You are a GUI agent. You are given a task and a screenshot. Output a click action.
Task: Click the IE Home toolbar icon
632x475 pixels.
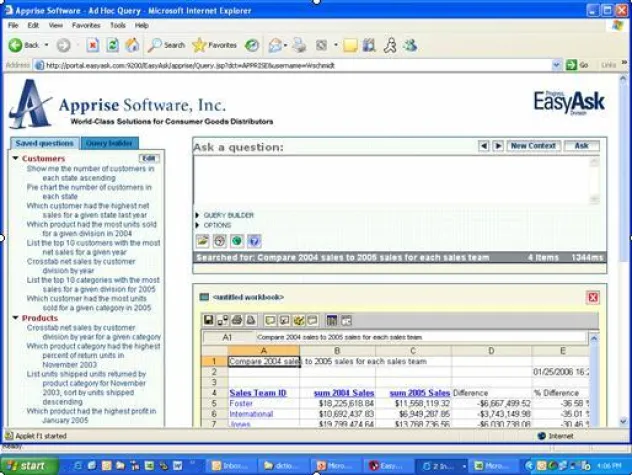[132, 45]
